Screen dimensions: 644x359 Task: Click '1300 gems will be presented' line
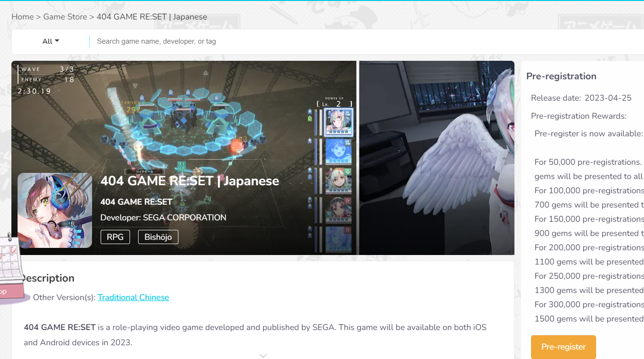tap(589, 290)
